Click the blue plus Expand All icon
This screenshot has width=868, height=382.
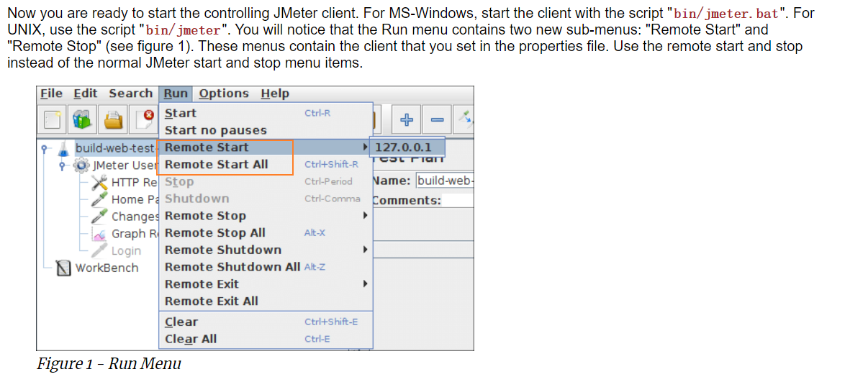click(x=407, y=120)
